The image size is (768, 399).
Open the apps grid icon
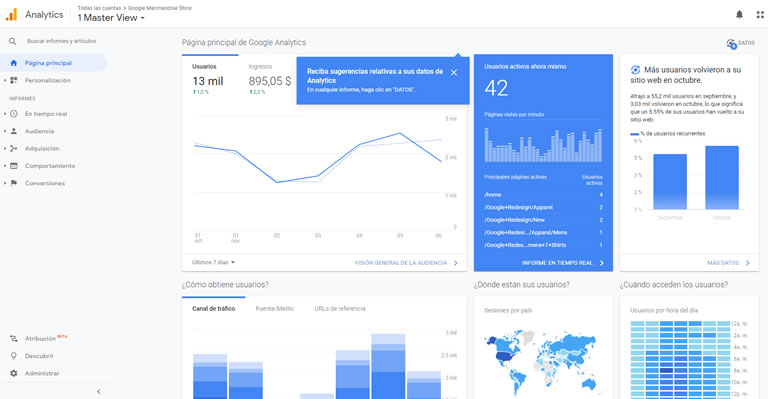[760, 15]
